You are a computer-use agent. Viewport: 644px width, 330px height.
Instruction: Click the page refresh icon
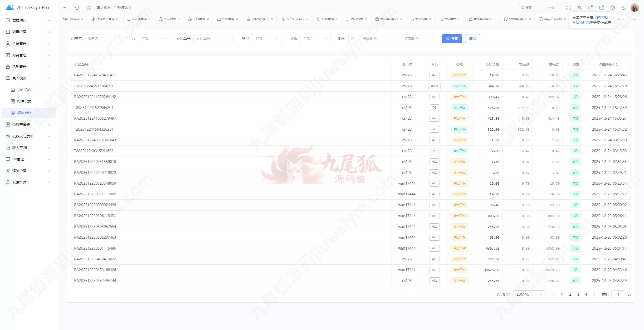77,8
